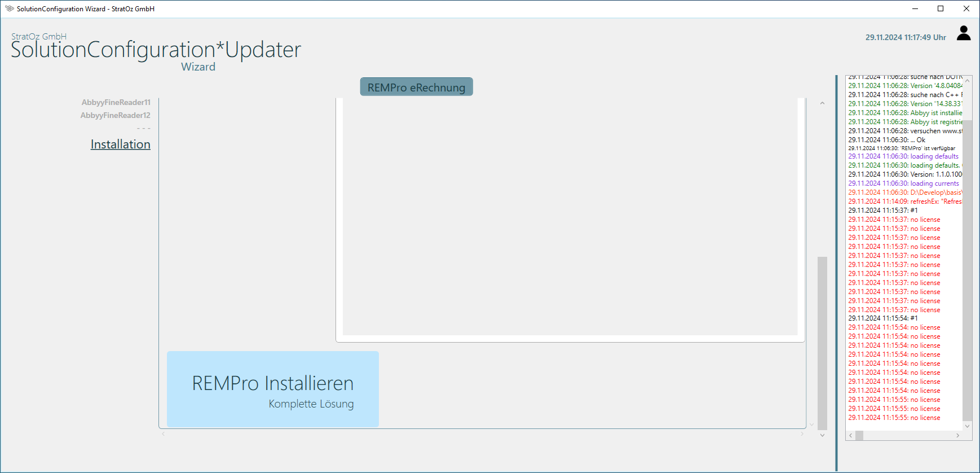Click the user profile icon
This screenshot has width=980, height=473.
964,33
